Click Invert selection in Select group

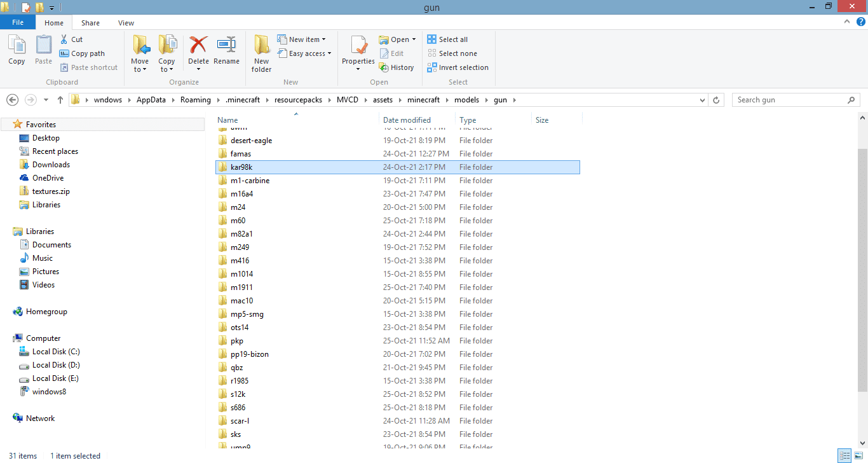pos(458,67)
